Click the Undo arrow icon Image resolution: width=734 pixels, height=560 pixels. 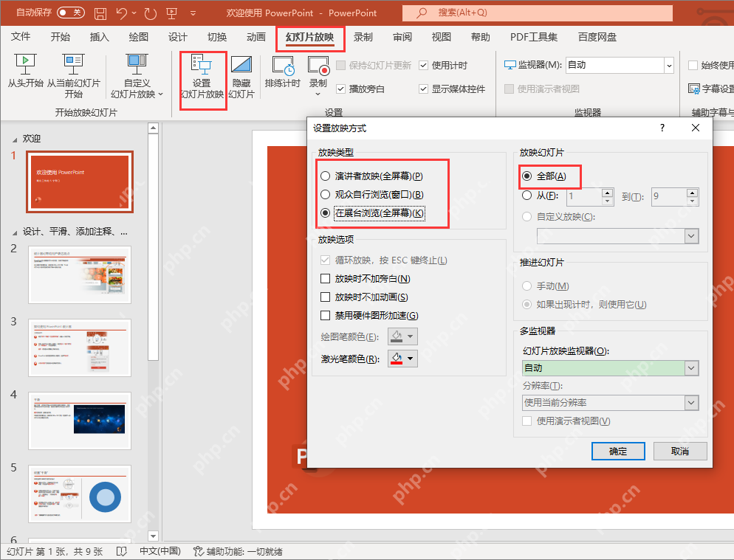coord(122,13)
